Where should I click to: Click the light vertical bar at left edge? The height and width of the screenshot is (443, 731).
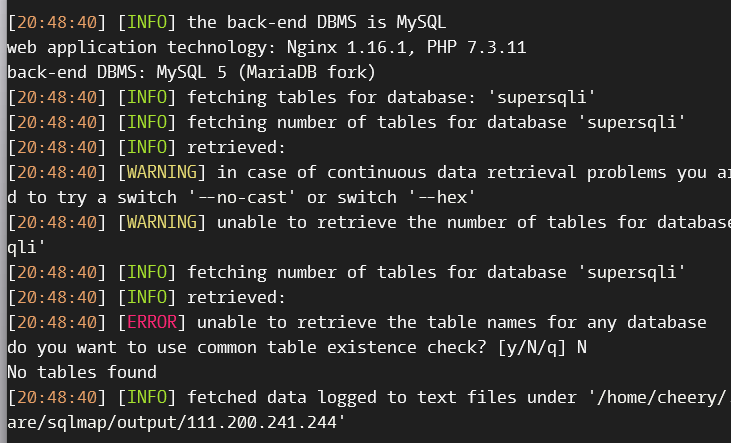tap(3, 222)
